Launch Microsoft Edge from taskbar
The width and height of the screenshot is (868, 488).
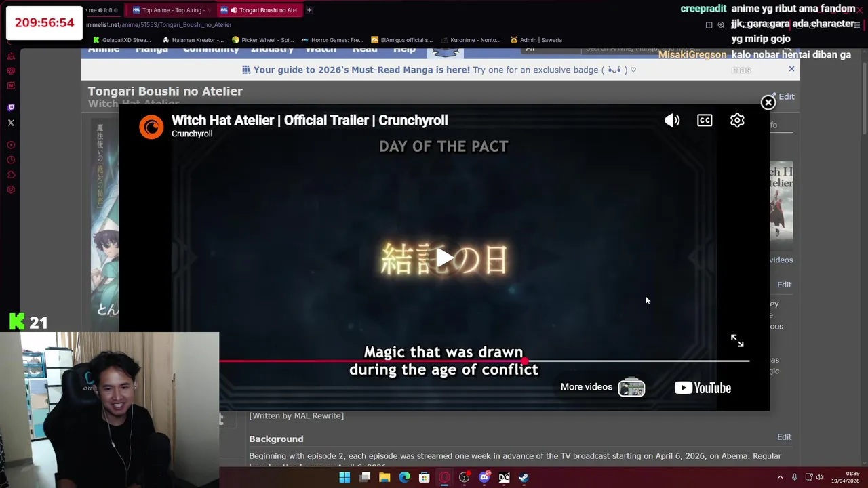pos(404,477)
